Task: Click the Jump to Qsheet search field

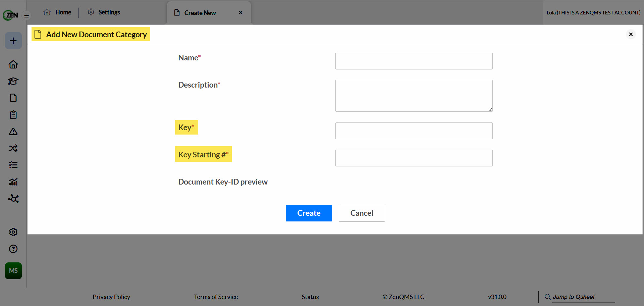Action: [583, 297]
